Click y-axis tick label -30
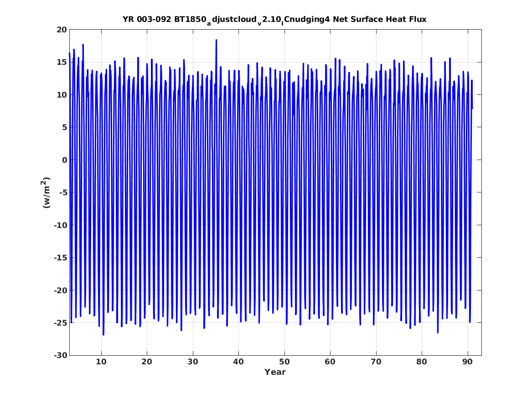Viewport: 532px width, 399px height. (x=61, y=355)
